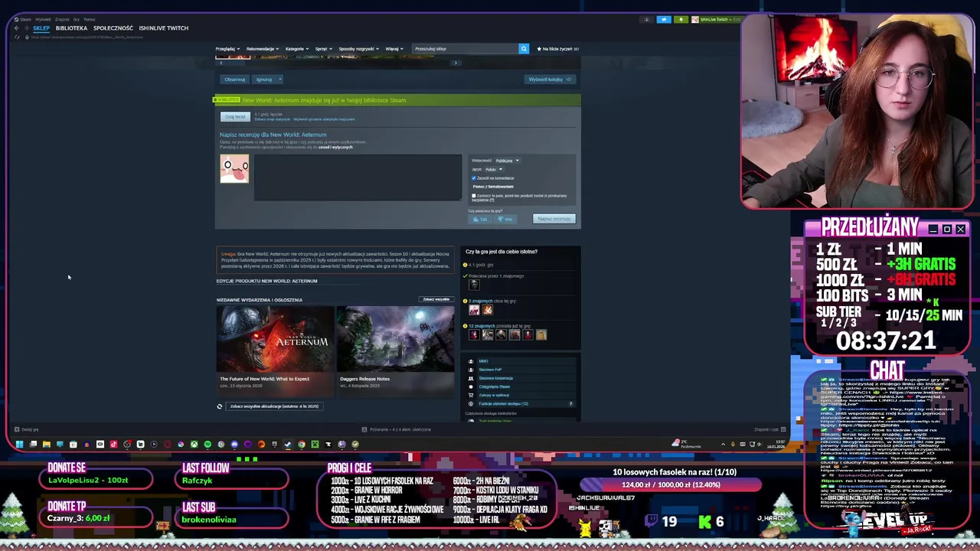The image size is (980, 551).
Task: Click the thumbs-up Tak recommendation button
Action: (x=480, y=219)
